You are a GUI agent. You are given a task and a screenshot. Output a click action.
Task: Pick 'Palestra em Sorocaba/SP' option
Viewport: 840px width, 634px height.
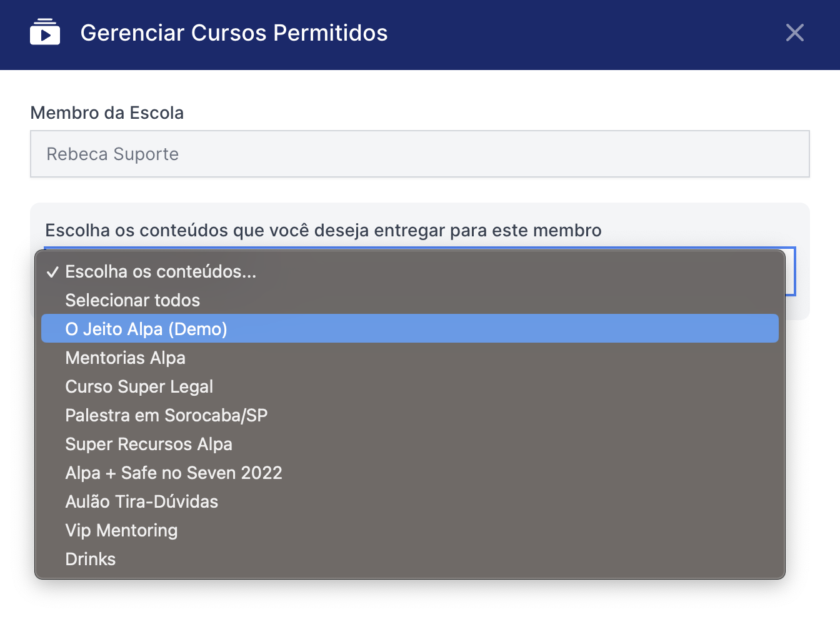tap(166, 416)
